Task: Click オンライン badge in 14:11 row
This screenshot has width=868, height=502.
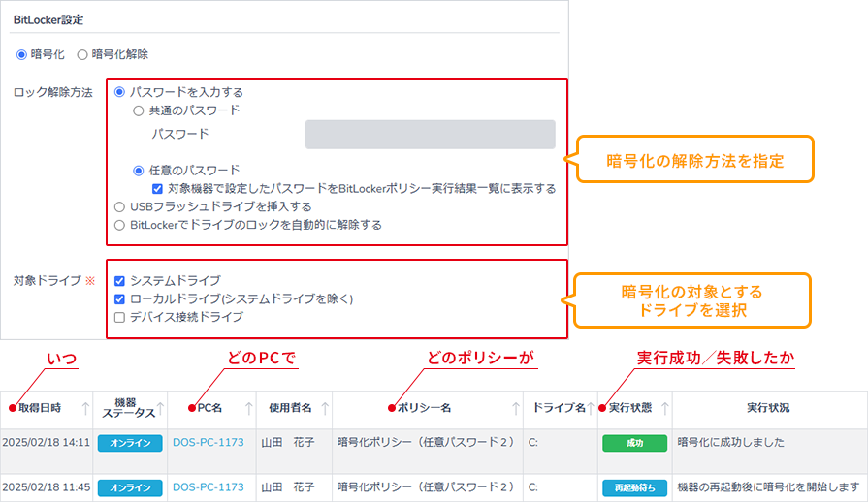Action: 130,444
